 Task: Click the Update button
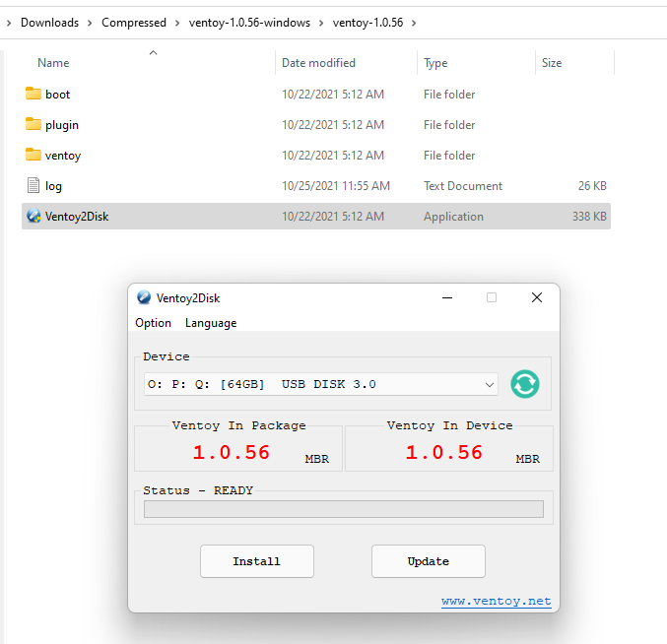click(429, 561)
